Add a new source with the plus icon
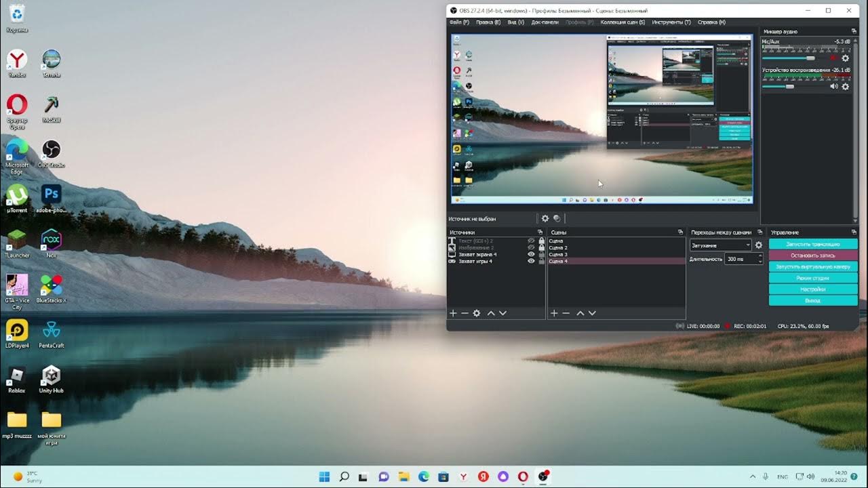The image size is (868, 488). pos(453,313)
